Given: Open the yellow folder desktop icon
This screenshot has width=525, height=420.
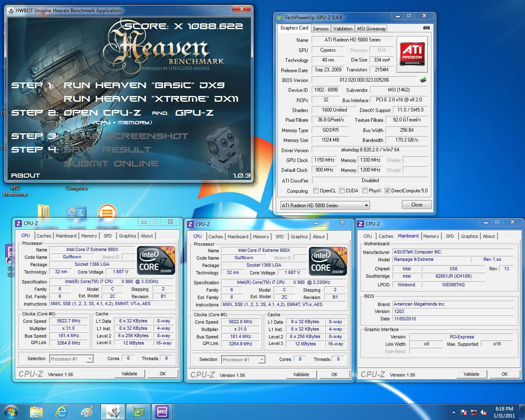Looking at the screenshot, I should [x=43, y=211].
